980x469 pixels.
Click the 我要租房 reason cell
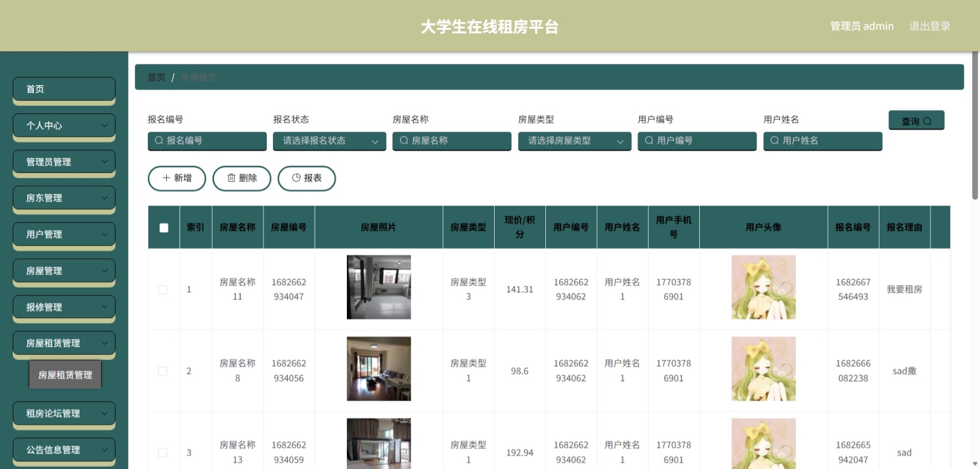(x=904, y=290)
